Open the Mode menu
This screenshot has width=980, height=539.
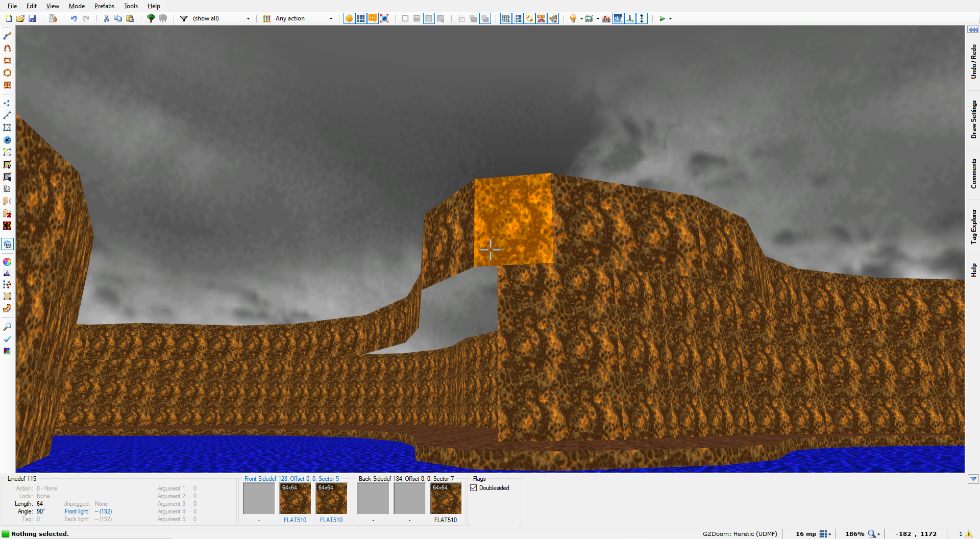pos(77,6)
